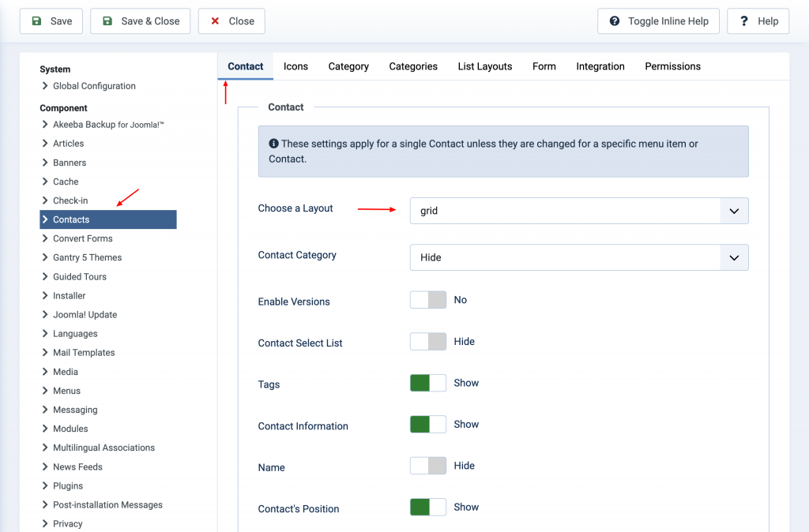This screenshot has width=809, height=532.
Task: Click the info icon in the Contact notice
Action: [x=273, y=144]
